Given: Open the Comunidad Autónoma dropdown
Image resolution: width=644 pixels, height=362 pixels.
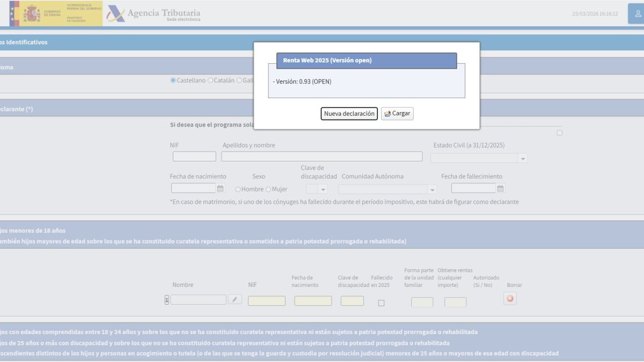Looking at the screenshot, I should (387, 189).
